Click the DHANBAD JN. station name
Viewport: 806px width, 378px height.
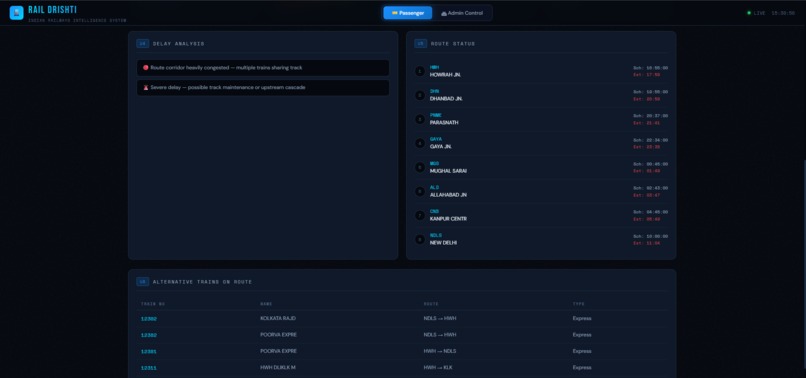tap(446, 99)
